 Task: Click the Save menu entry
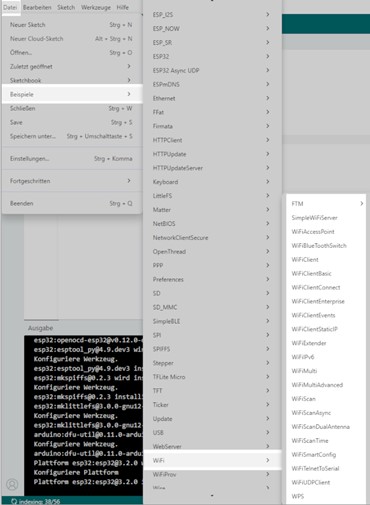[72, 122]
